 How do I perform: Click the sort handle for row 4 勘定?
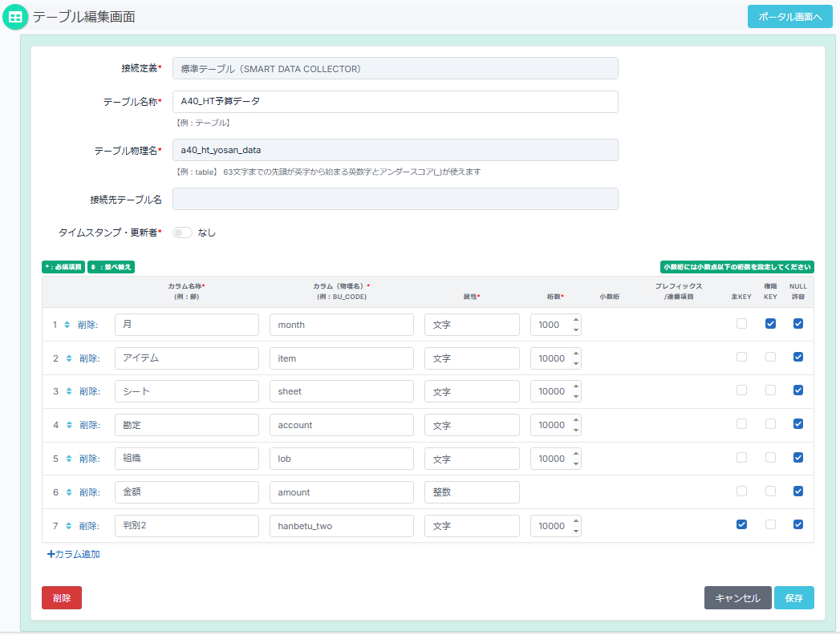69,425
